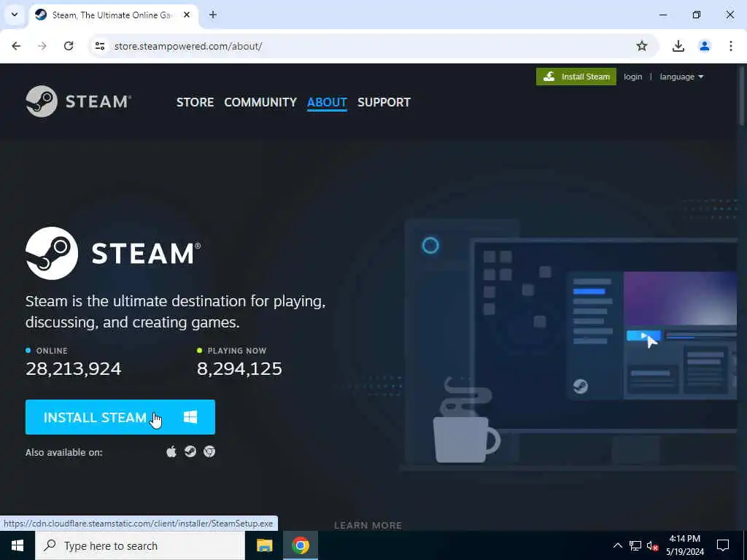Click the 'Also available on:' text

tap(64, 452)
